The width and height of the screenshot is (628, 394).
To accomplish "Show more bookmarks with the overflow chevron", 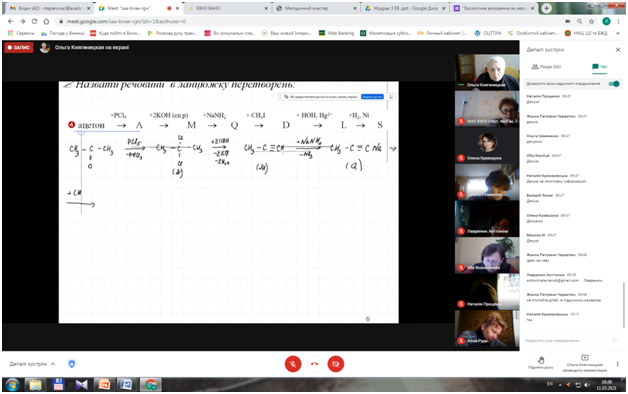I will pyautogui.click(x=618, y=33).
